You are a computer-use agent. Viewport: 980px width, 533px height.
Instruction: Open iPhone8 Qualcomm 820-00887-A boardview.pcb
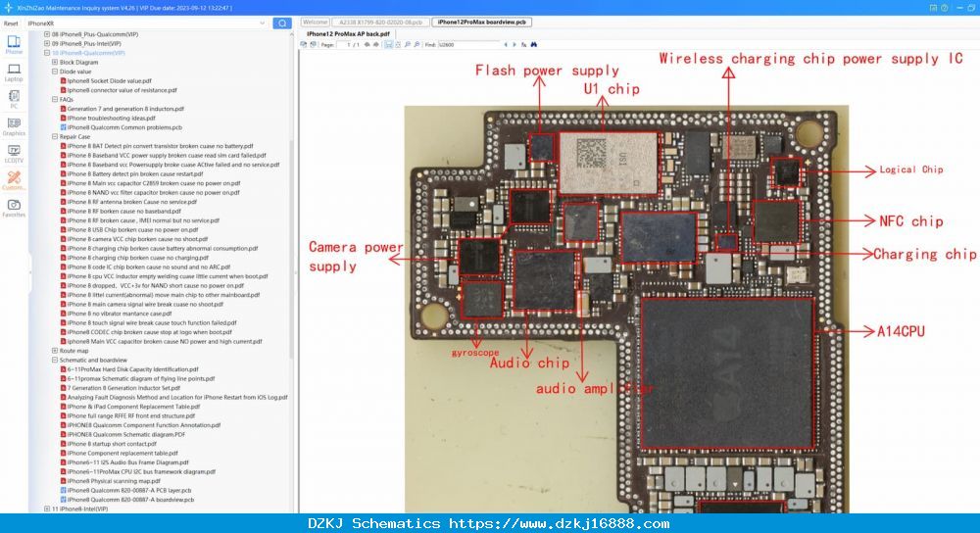[x=130, y=500]
